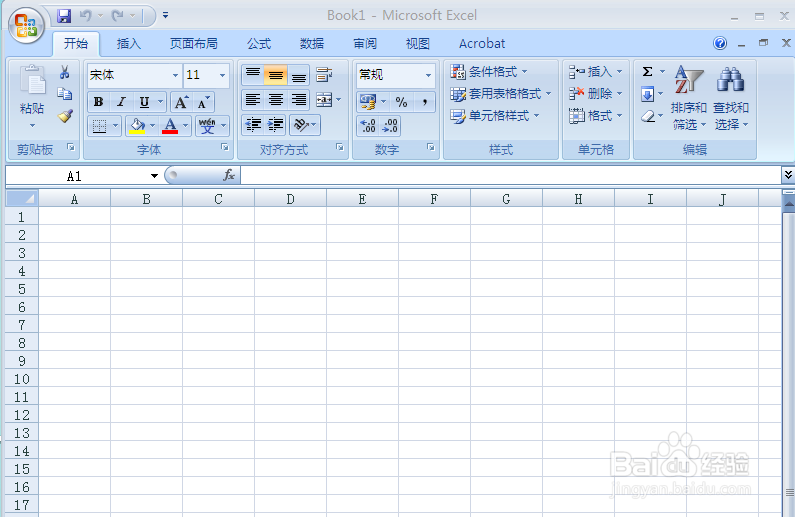
Task: Open 排序和筛选 sort and filter menu
Action: click(689, 98)
